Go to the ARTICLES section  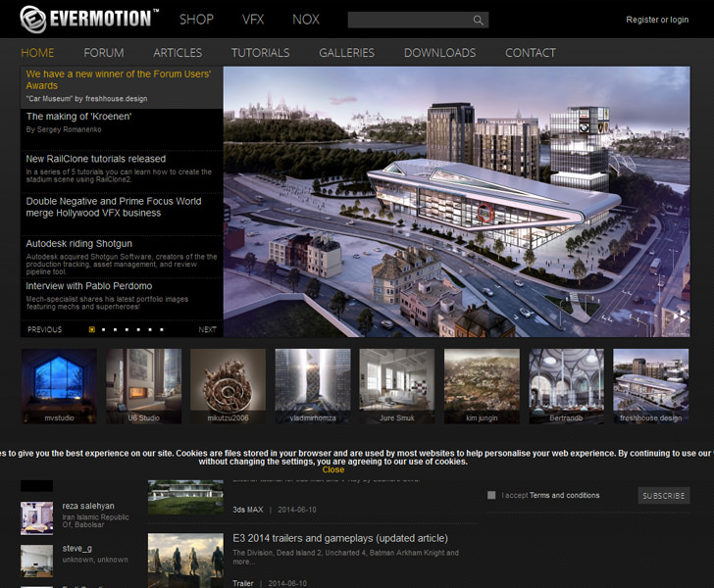[x=178, y=53]
